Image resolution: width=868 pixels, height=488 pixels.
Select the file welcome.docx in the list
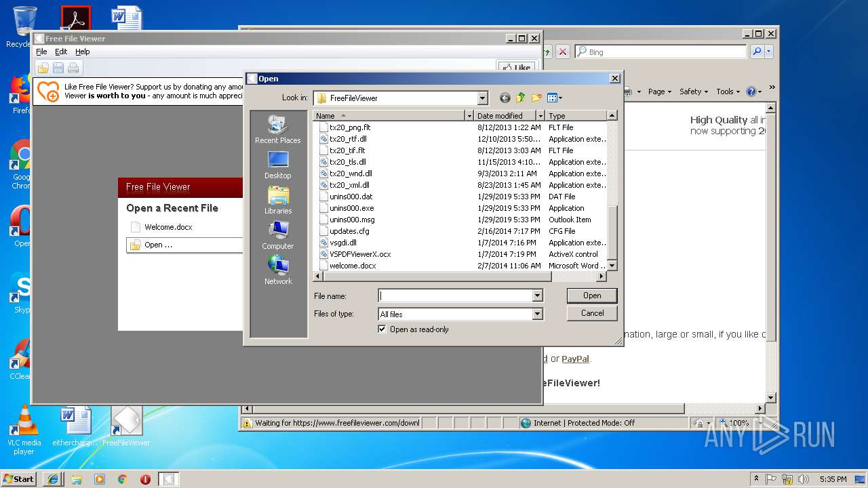click(x=353, y=266)
